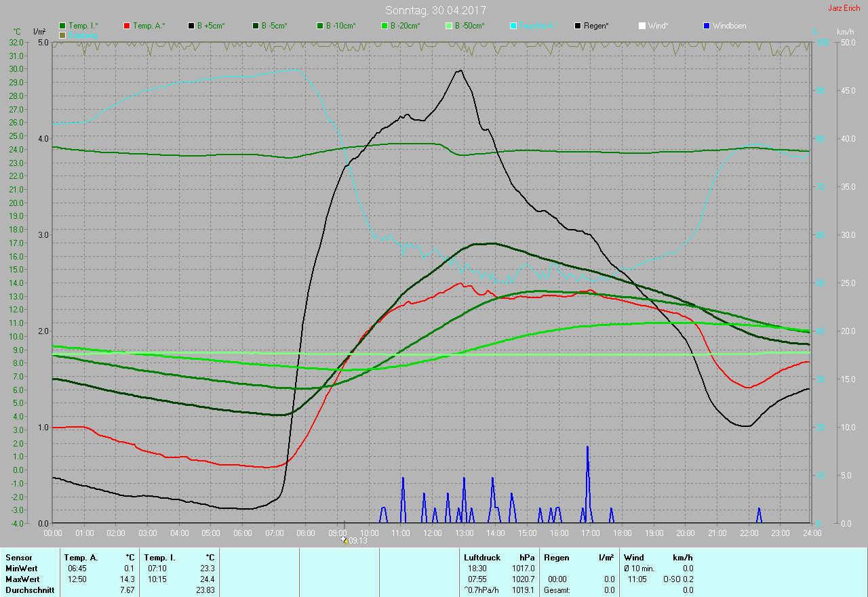Image resolution: width=868 pixels, height=597 pixels.
Task: Click the B -5cm legend color box
Action: click(256, 26)
